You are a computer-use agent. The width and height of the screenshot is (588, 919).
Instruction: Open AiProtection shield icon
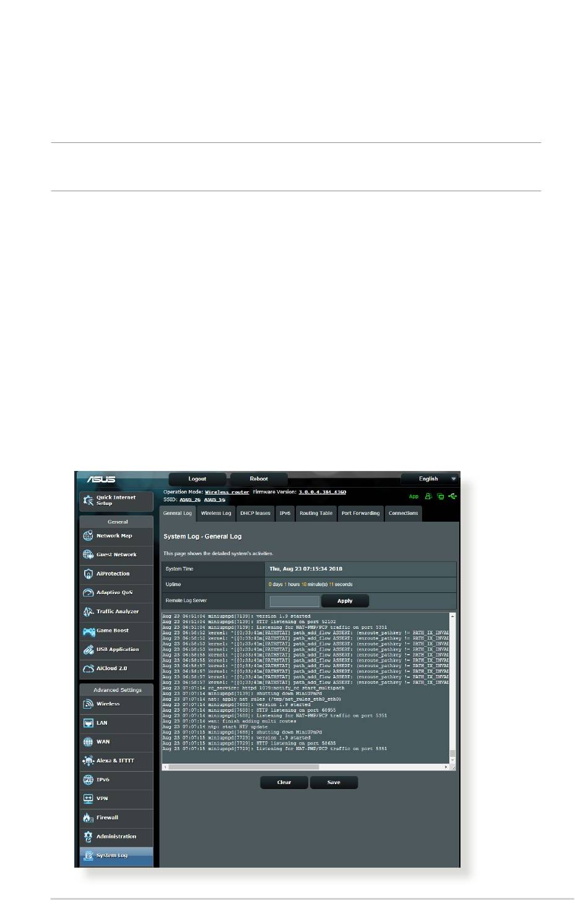point(89,574)
